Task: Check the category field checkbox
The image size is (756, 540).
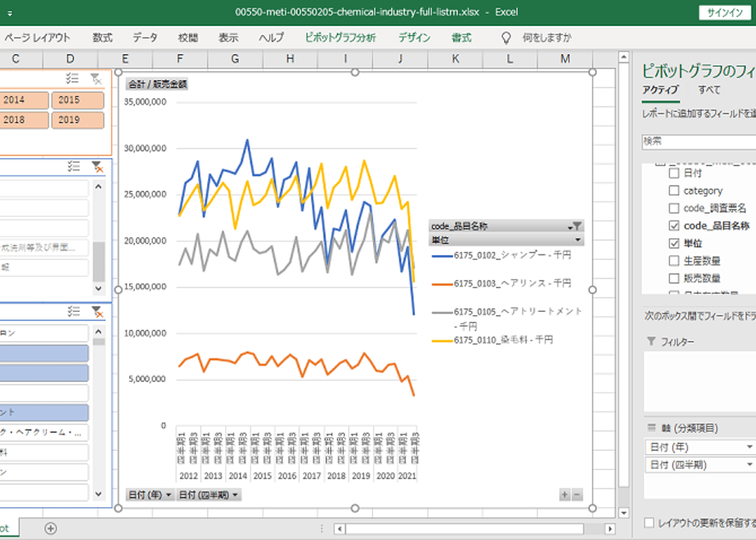Action: click(x=674, y=191)
